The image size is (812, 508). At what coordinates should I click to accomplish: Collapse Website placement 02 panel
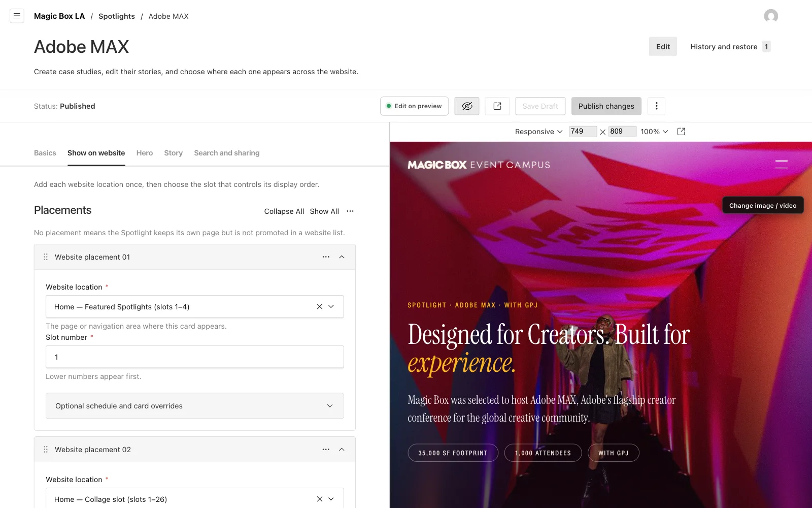coord(342,450)
